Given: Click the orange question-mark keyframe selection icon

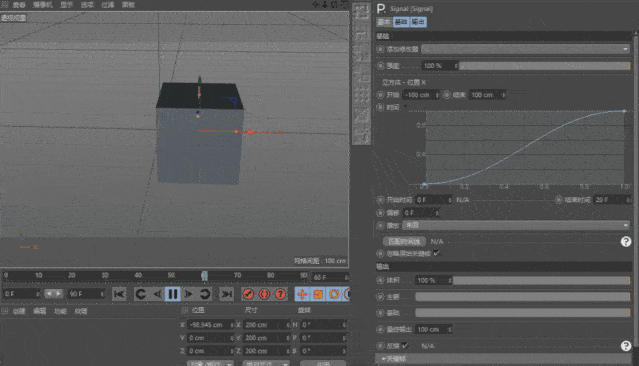Looking at the screenshot, I should pyautogui.click(x=280, y=294).
